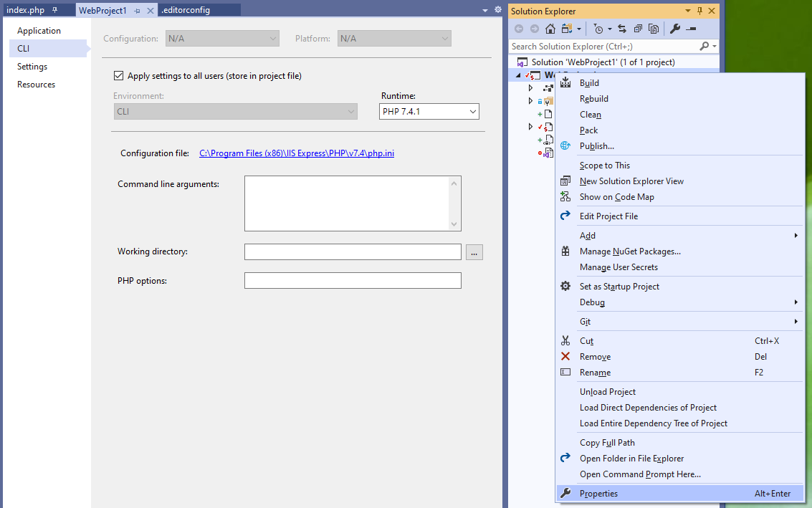812x508 pixels.
Task: Open Properties via the wrench toolbar icon
Action: pos(674,29)
